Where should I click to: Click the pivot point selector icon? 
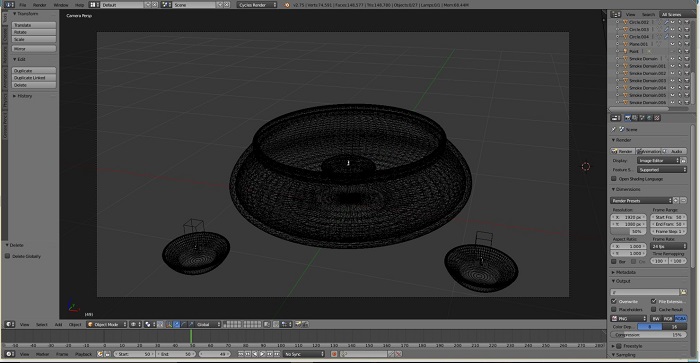pyautogui.click(x=150, y=325)
